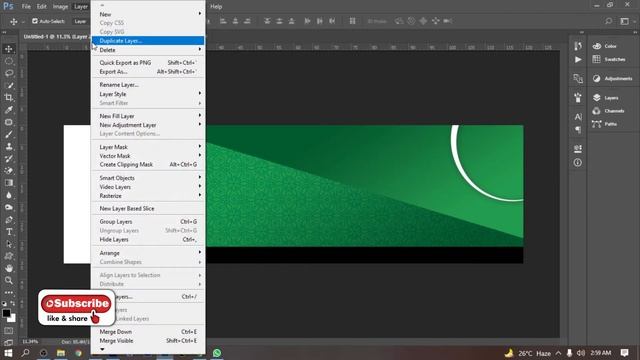Expand the Delete submenu
Screen dimensions: 640x360
click(x=148, y=50)
